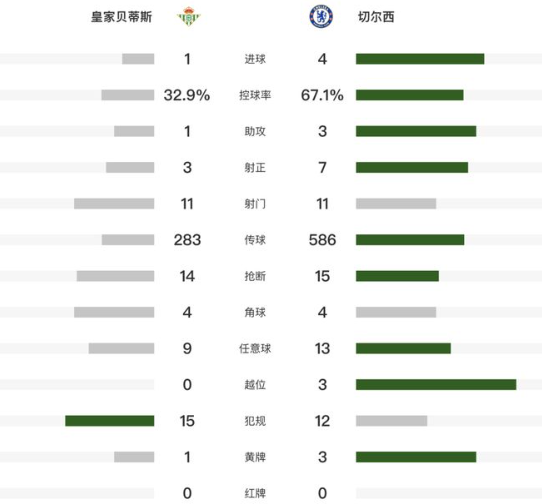This screenshot has height=504, width=542.
Task: Click the Chelsea club crest
Action: 321,16
